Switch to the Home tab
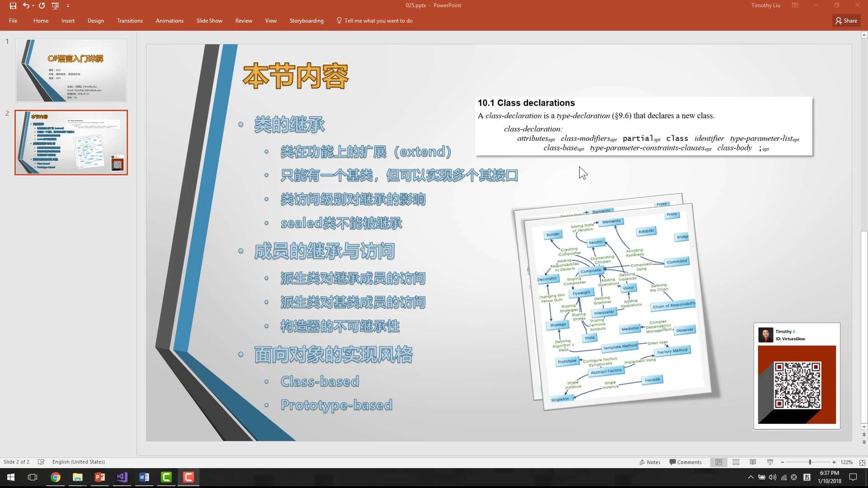Image resolution: width=868 pixels, height=488 pixels. coord(41,21)
